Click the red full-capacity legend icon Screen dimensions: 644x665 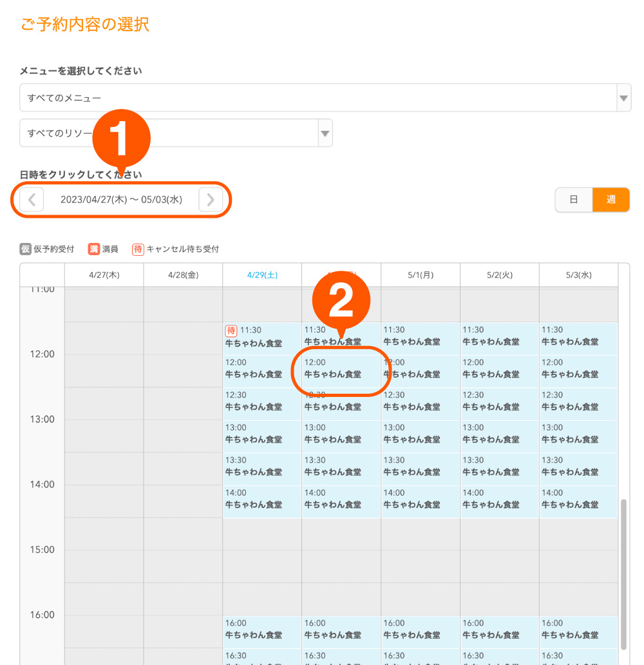coord(93,249)
